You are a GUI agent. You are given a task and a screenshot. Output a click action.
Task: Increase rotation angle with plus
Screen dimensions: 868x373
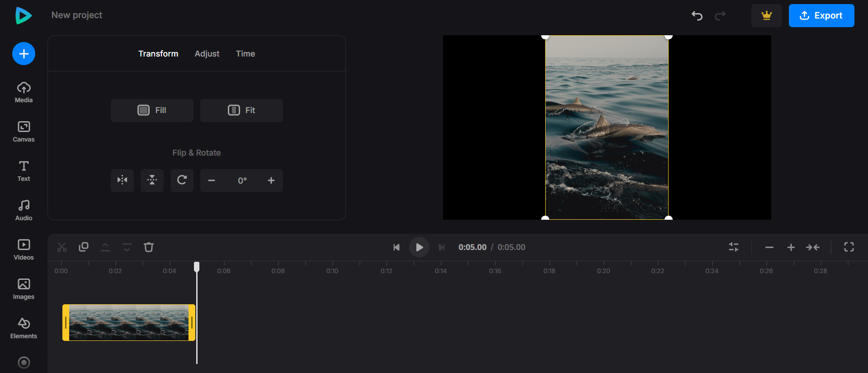(x=271, y=180)
